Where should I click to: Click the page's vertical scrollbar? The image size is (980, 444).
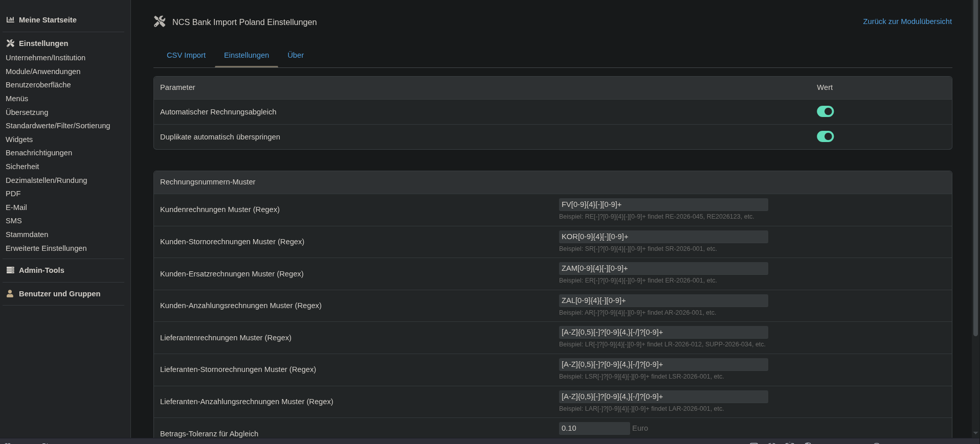point(975,169)
